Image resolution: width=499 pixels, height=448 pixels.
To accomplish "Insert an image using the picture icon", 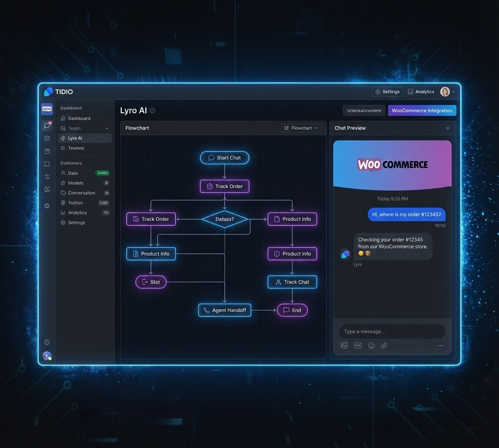I will pyautogui.click(x=344, y=346).
